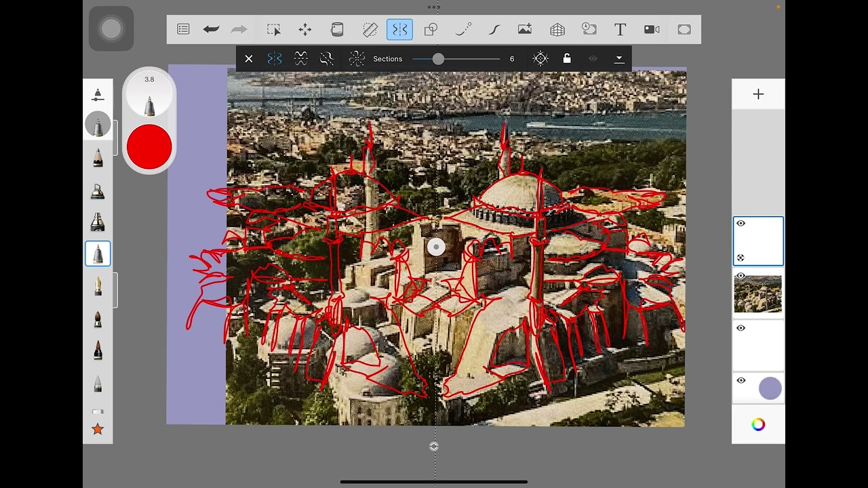
Task: Hide the background color layer
Action: point(741,381)
